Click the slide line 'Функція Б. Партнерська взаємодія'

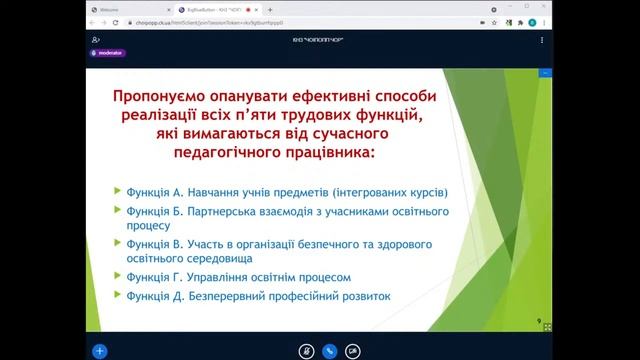coord(287,218)
